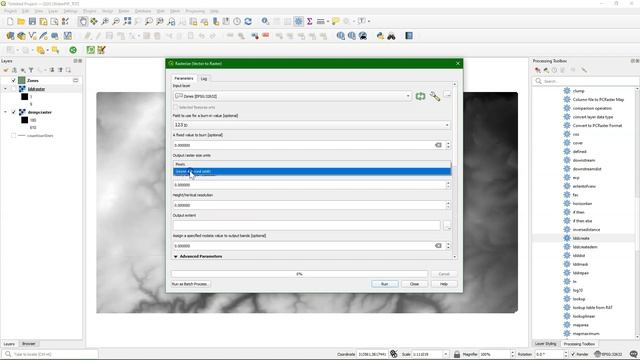Screen dimensions: 640x360
Task: Click the Refresh map icon
Action: [x=248, y=21]
